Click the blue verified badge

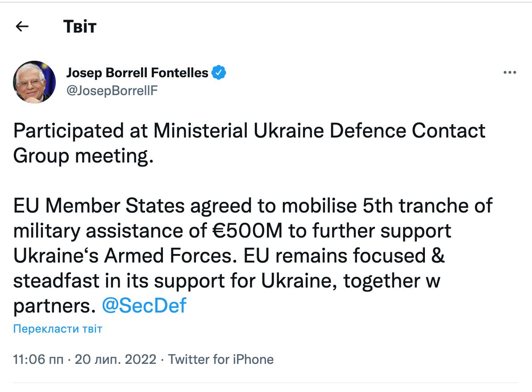[219, 72]
